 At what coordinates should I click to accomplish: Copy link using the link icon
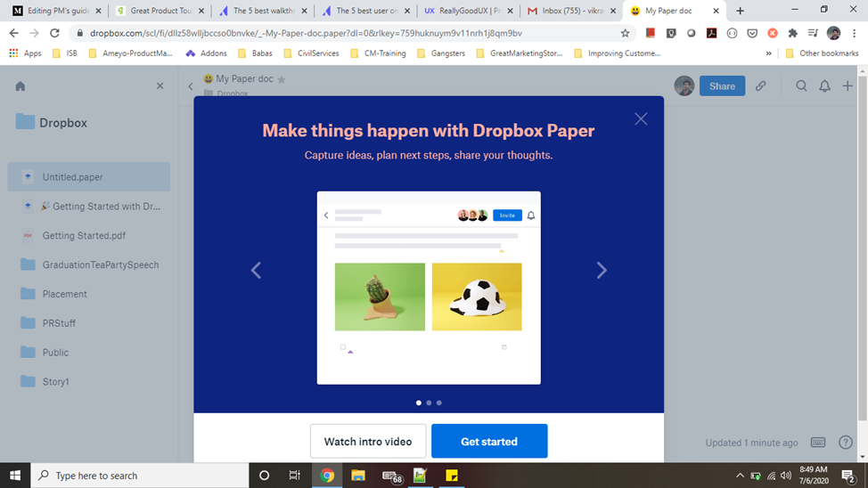pos(760,86)
